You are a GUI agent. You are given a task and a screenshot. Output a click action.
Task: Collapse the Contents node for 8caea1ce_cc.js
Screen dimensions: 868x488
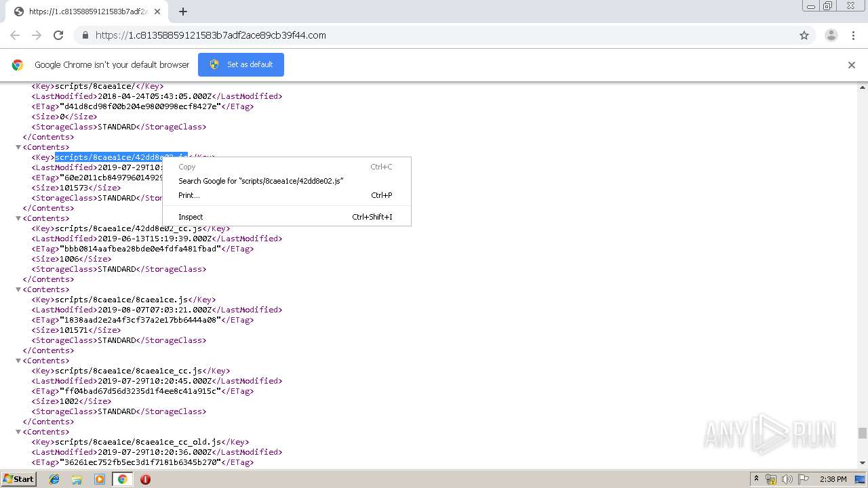[x=18, y=361]
